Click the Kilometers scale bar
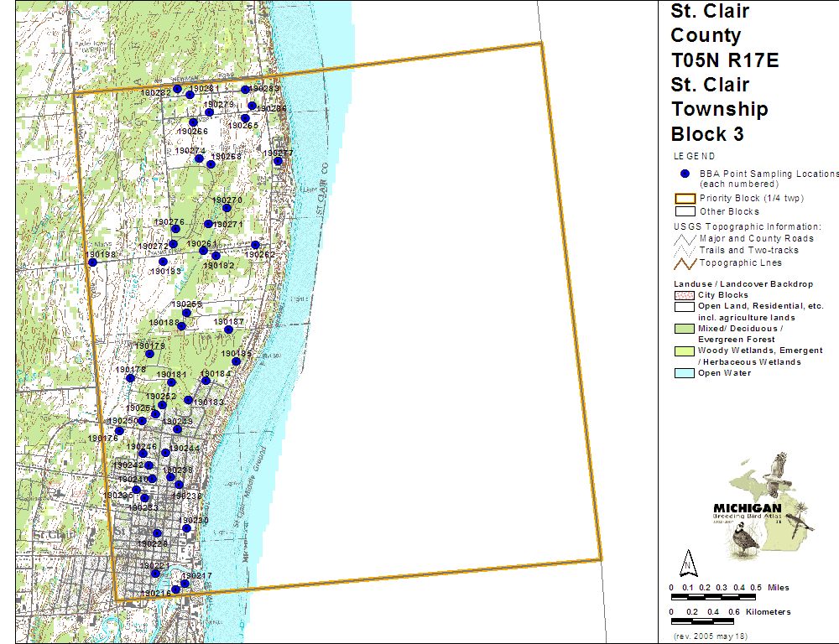Image resolution: width=839 pixels, height=644 pixels. 702,621
